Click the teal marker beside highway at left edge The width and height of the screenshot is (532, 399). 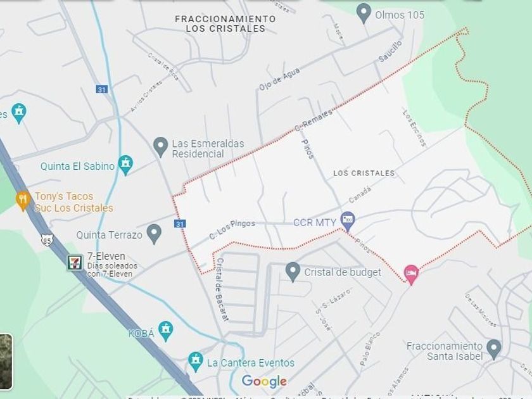(18, 113)
